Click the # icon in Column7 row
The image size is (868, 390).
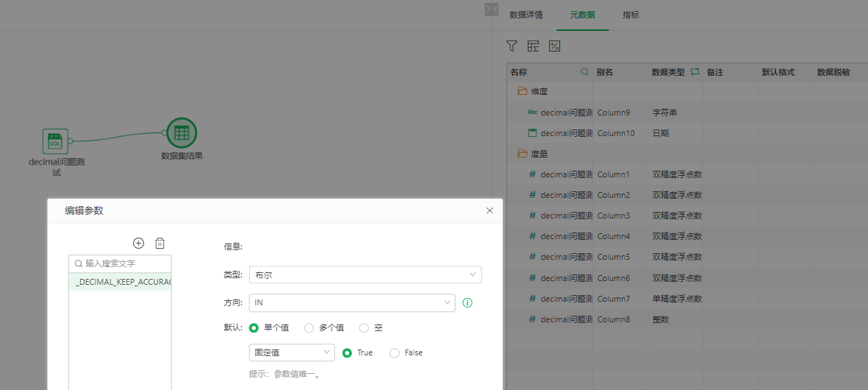533,298
